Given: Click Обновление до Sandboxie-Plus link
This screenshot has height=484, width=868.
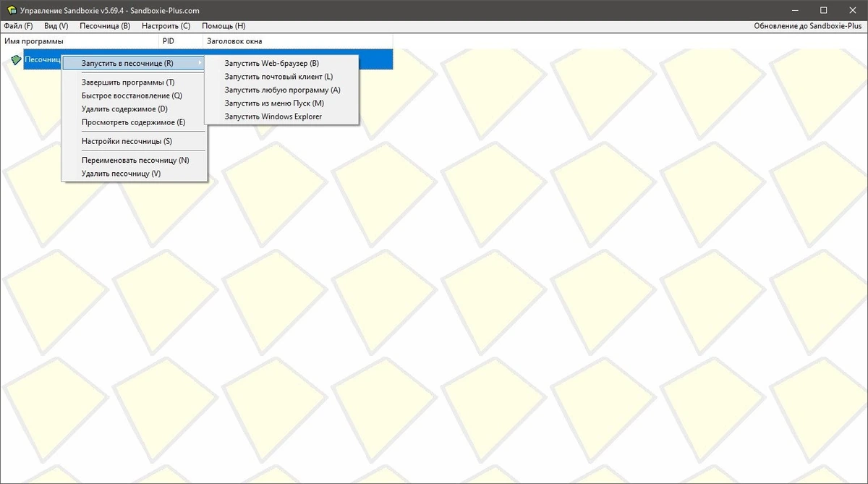Looking at the screenshot, I should (808, 26).
